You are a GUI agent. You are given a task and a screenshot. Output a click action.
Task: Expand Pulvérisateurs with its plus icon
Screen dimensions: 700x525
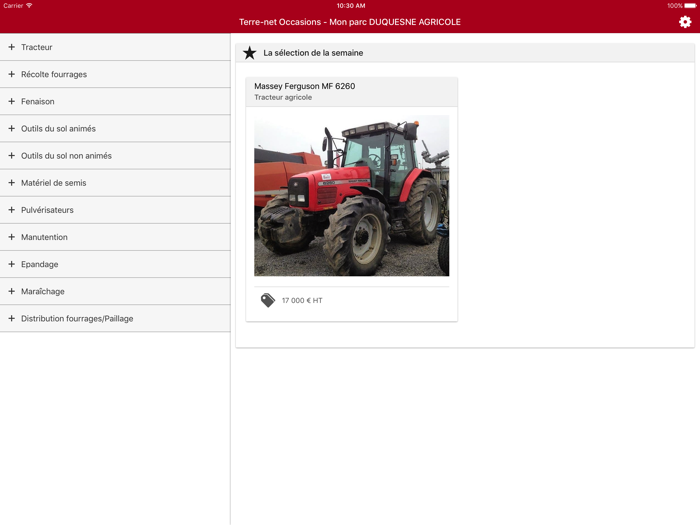coord(12,209)
